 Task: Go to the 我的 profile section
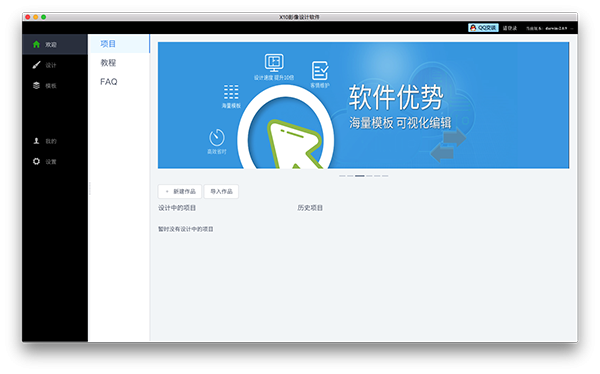coord(55,141)
